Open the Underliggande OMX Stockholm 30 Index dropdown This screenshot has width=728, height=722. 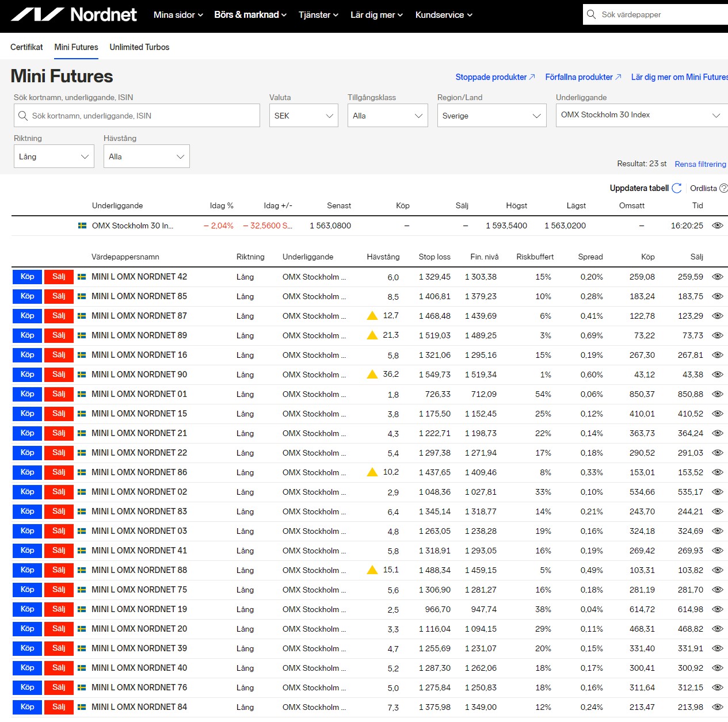[x=641, y=115]
